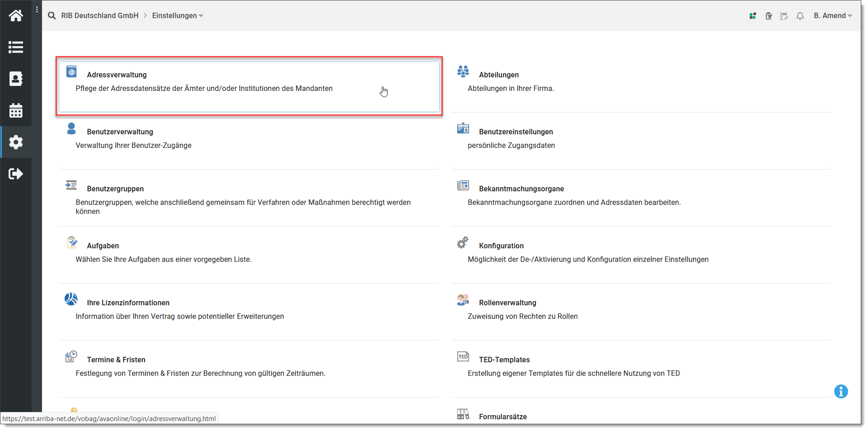
Task: Open the B. Amend user menu
Action: pos(833,16)
